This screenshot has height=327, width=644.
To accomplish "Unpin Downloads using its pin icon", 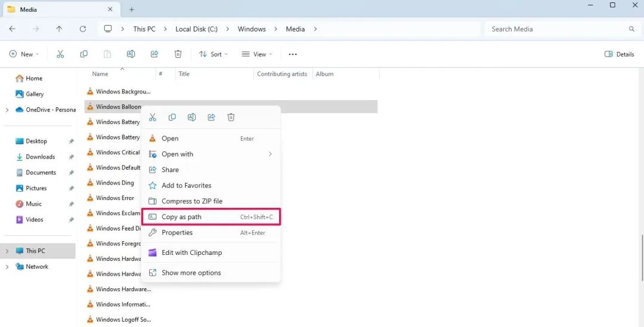I will pos(71,157).
